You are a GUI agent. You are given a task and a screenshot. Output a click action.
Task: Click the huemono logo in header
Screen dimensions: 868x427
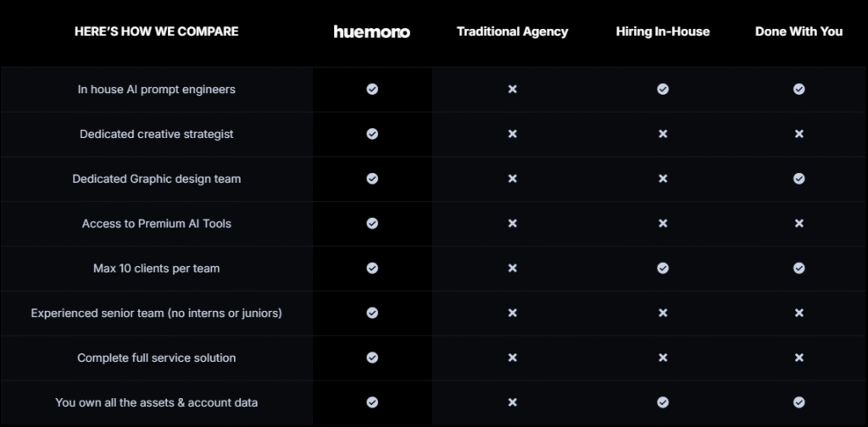(x=371, y=32)
